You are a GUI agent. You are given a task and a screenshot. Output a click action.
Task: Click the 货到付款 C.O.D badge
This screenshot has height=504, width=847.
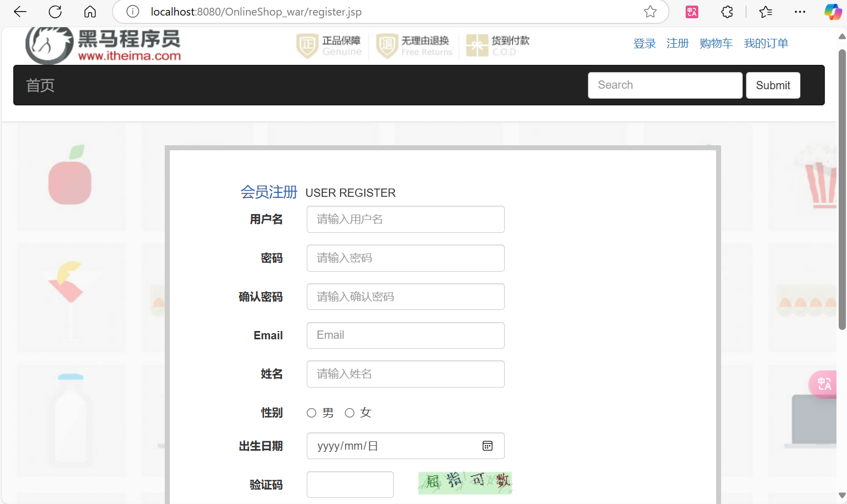pos(498,45)
